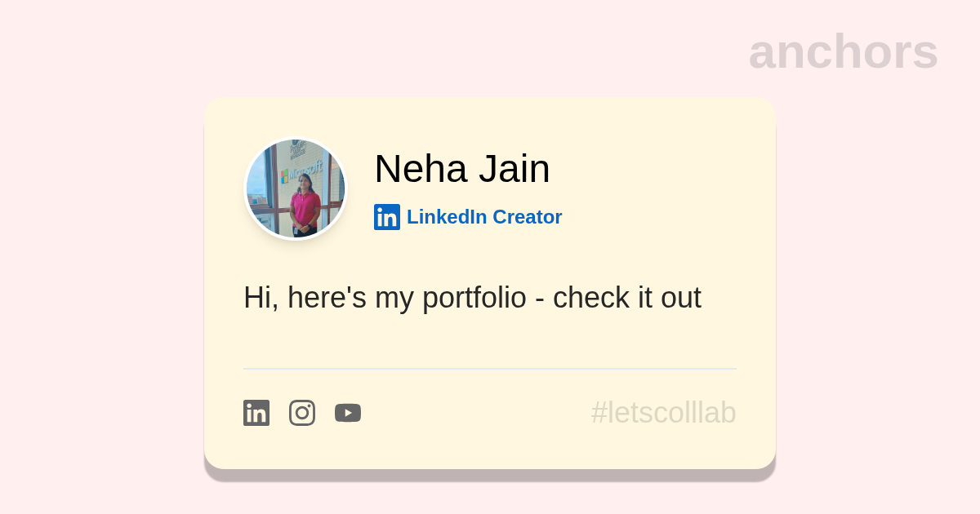The width and height of the screenshot is (980, 514).
Task: Select the name heading Neha Jain
Action: pyautogui.click(x=462, y=169)
